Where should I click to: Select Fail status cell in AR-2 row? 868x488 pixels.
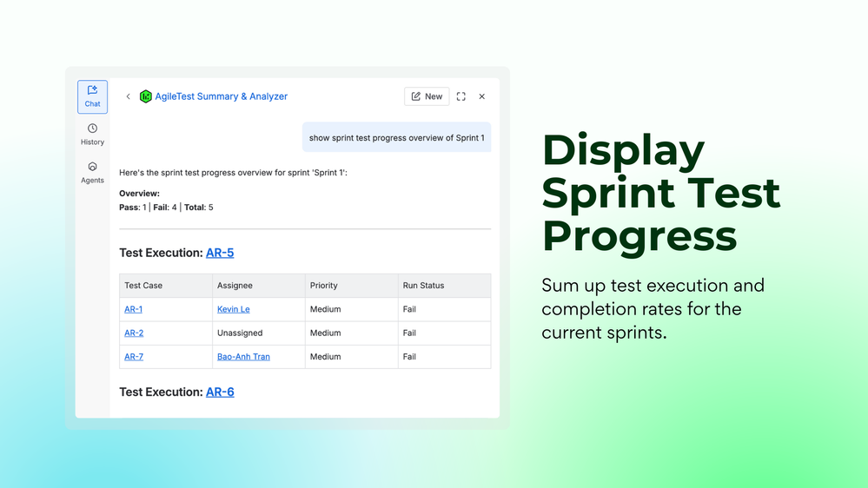click(x=445, y=333)
